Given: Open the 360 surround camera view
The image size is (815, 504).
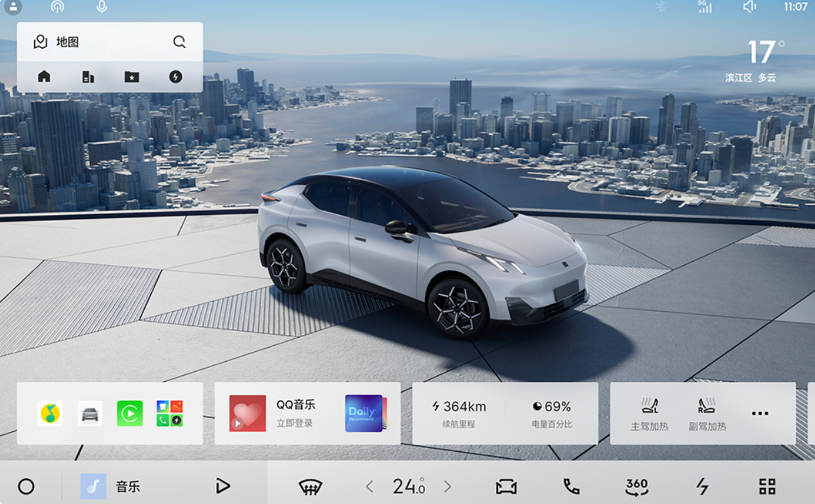Looking at the screenshot, I should tap(637, 487).
